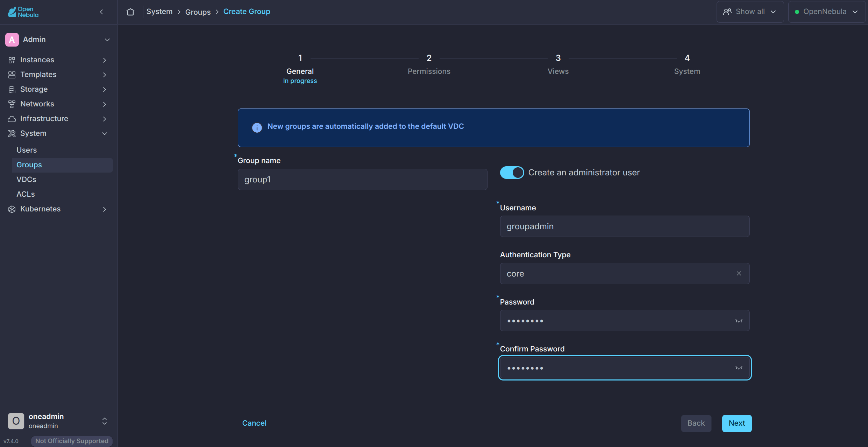Click the System tools icon

click(x=12, y=133)
